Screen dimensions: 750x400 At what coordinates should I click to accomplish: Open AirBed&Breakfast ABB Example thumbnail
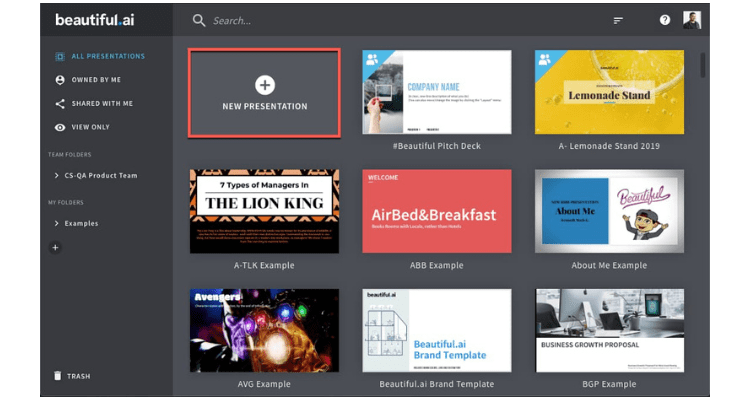point(437,211)
